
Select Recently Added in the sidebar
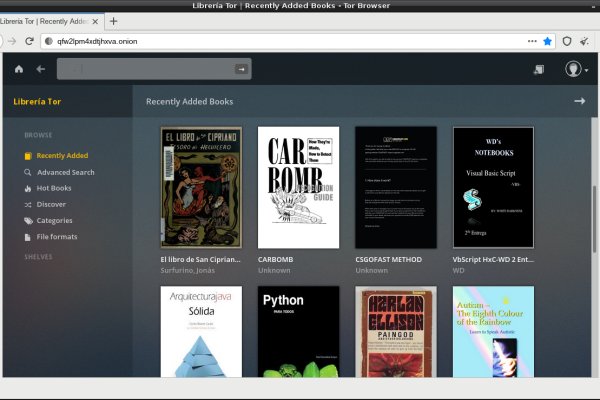pyautogui.click(x=61, y=156)
